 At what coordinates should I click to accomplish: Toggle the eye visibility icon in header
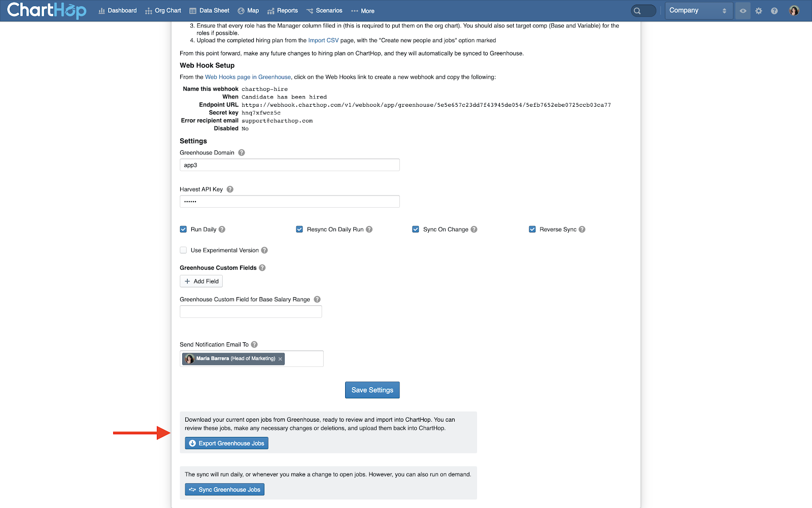click(x=743, y=11)
